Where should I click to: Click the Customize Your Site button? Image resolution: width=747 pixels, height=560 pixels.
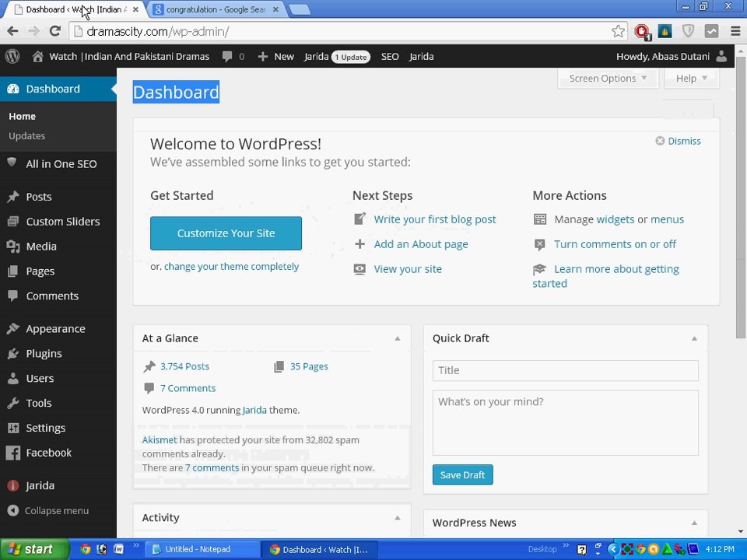point(226,233)
